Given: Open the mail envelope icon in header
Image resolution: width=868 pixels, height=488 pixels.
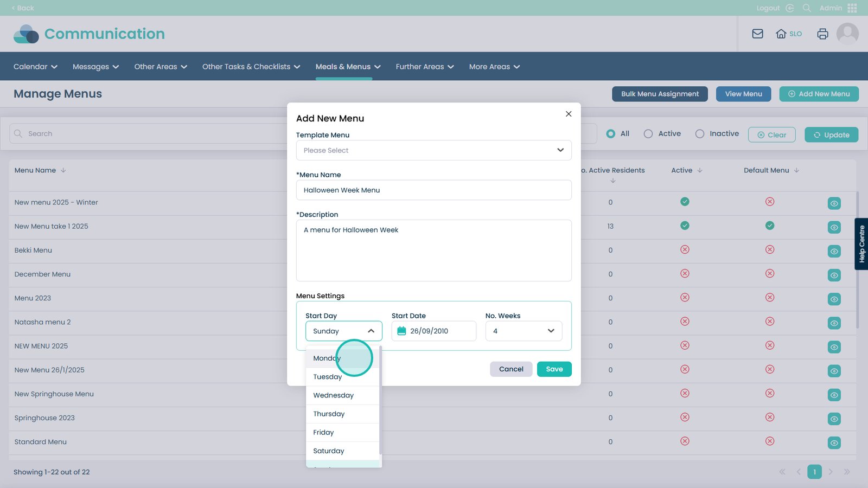Looking at the screenshot, I should click(757, 34).
